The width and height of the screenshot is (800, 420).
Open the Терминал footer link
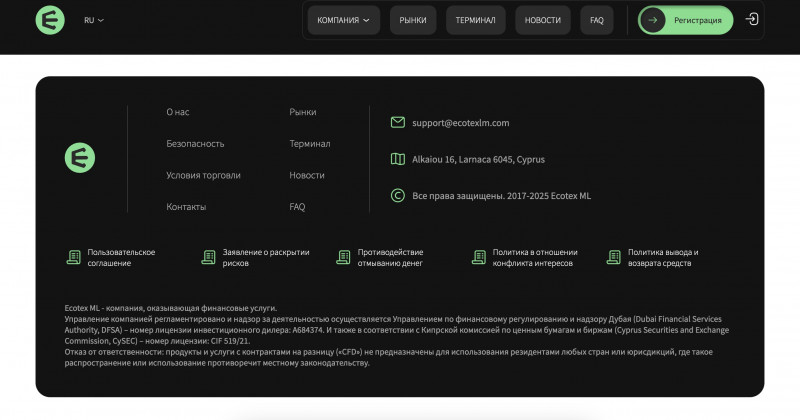click(310, 143)
